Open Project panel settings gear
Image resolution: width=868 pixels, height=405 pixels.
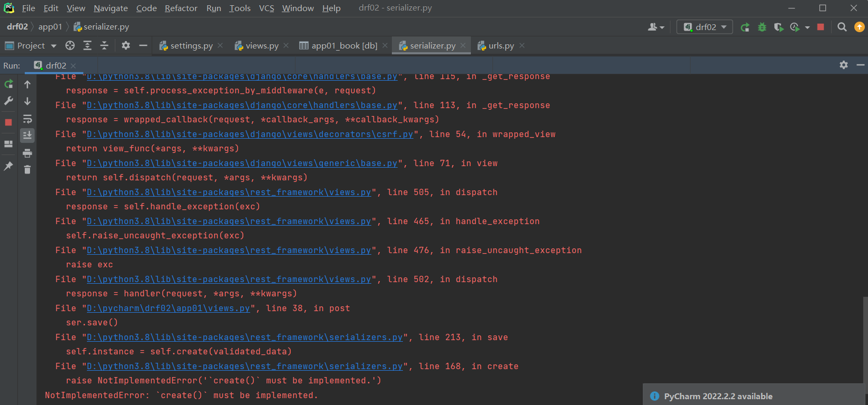click(x=126, y=46)
